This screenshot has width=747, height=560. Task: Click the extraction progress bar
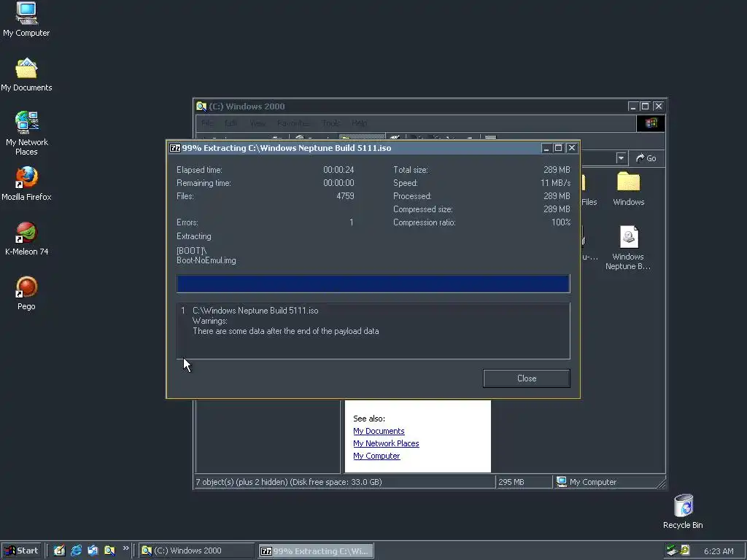[x=373, y=284]
